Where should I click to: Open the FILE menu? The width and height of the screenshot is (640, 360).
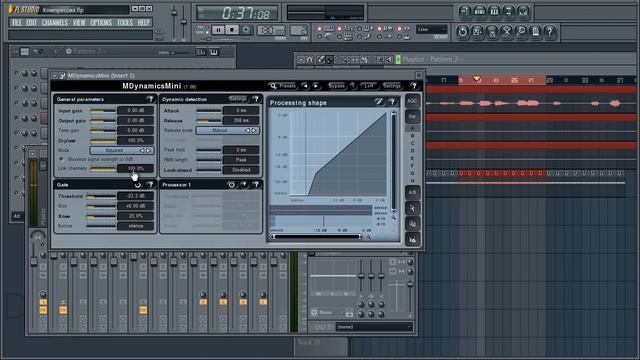point(16,23)
